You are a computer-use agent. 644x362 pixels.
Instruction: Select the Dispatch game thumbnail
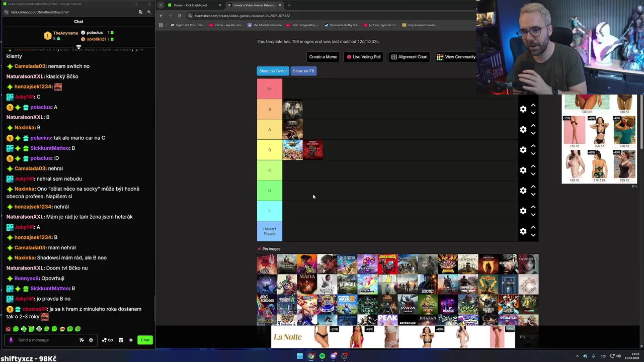coord(387,284)
